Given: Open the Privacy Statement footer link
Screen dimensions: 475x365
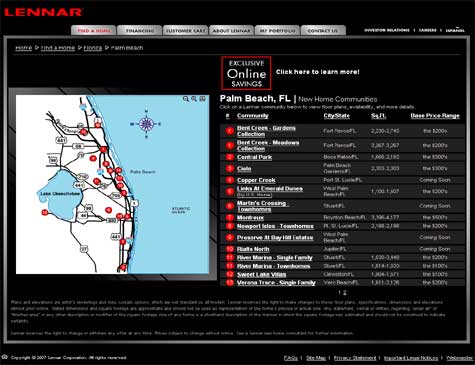Looking at the screenshot, I should click(x=355, y=358).
